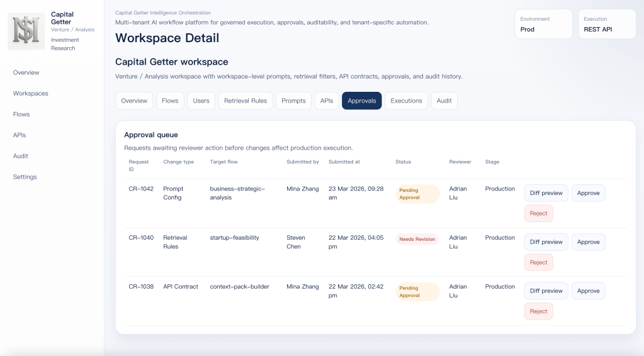The image size is (644, 356).
Task: Open the Overview sidebar item
Action: (26, 72)
